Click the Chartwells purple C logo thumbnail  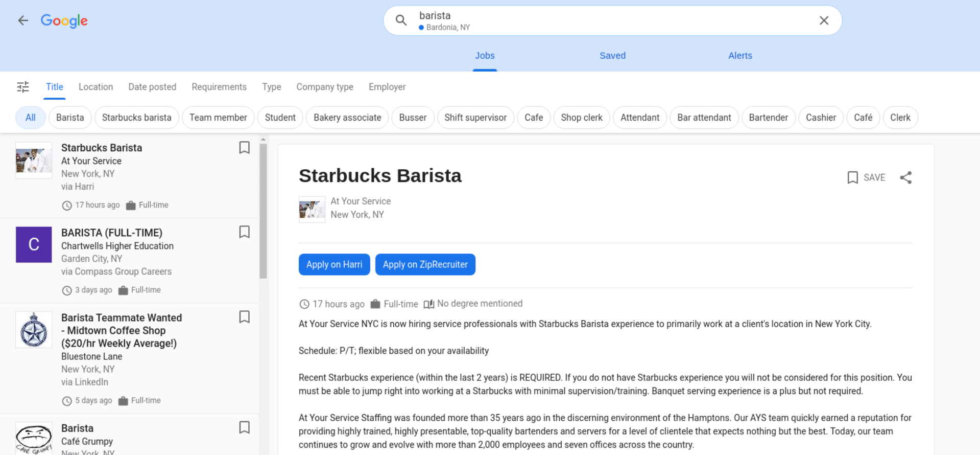pyautogui.click(x=34, y=244)
